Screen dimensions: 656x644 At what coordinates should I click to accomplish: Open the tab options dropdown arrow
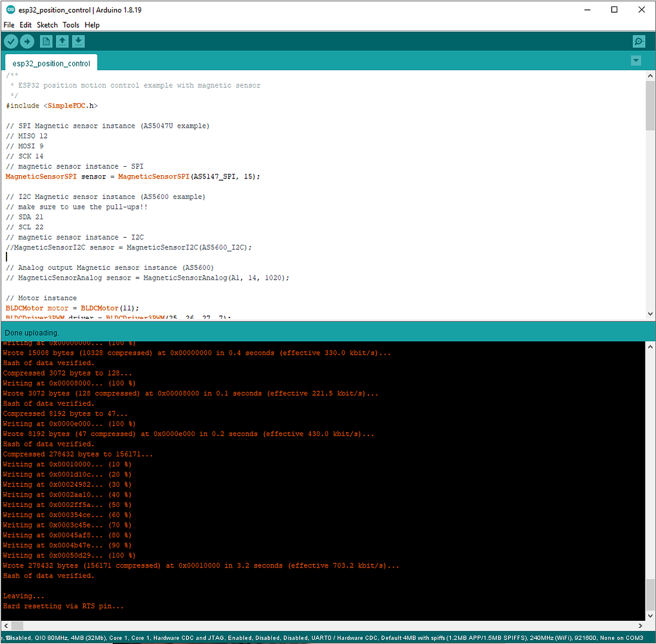pyautogui.click(x=636, y=61)
